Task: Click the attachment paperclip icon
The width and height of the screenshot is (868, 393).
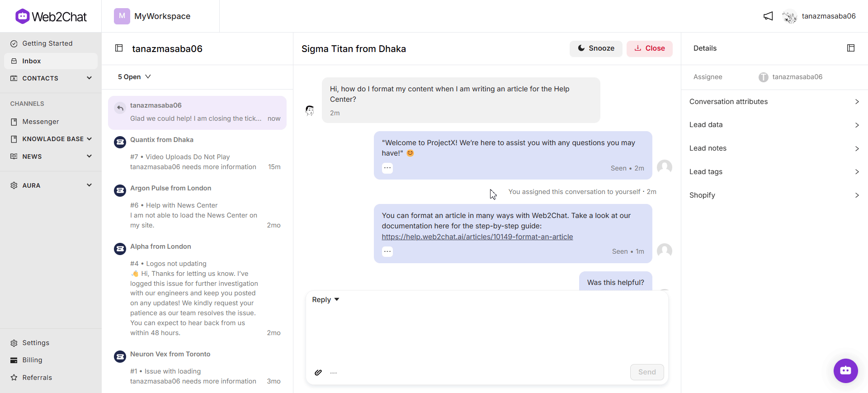Action: click(x=318, y=372)
